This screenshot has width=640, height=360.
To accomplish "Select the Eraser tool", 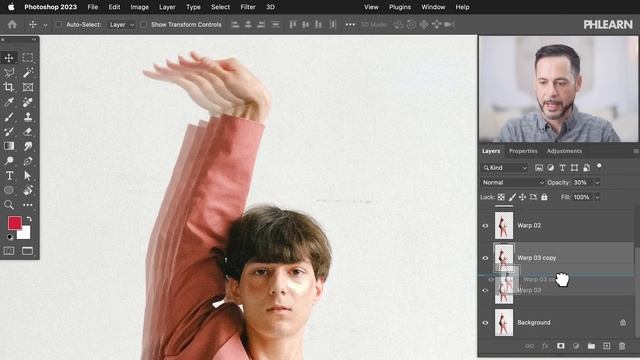I will point(28,131).
